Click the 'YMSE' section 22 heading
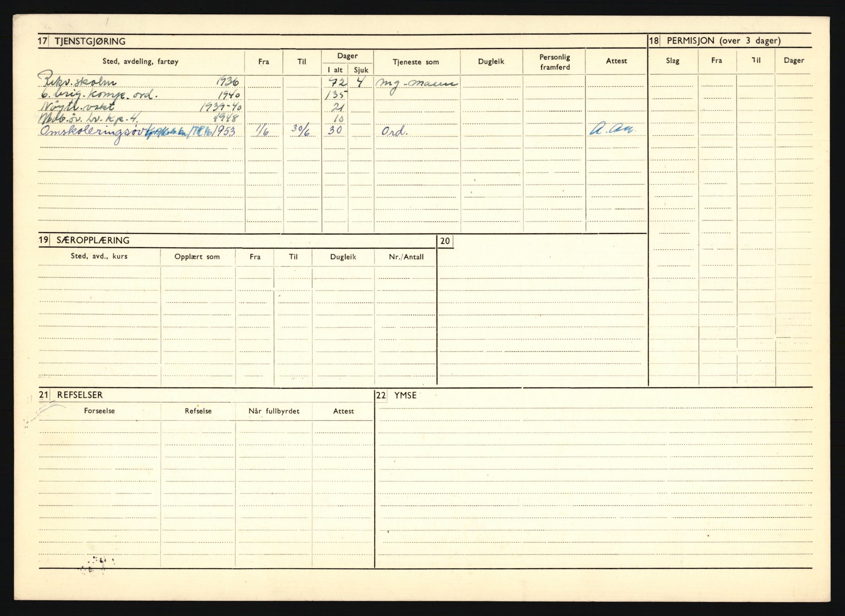This screenshot has width=845, height=616. click(405, 395)
